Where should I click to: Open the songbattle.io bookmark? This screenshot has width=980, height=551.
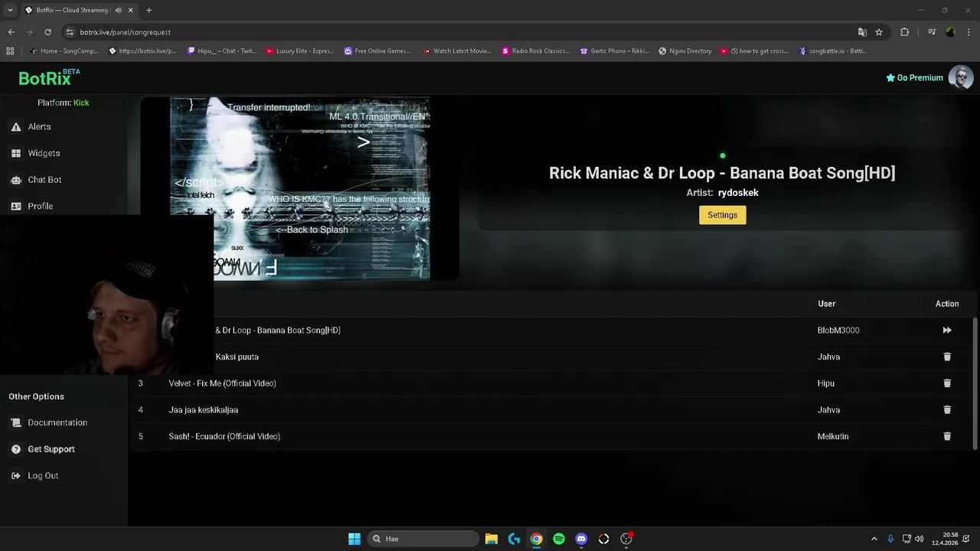[832, 51]
